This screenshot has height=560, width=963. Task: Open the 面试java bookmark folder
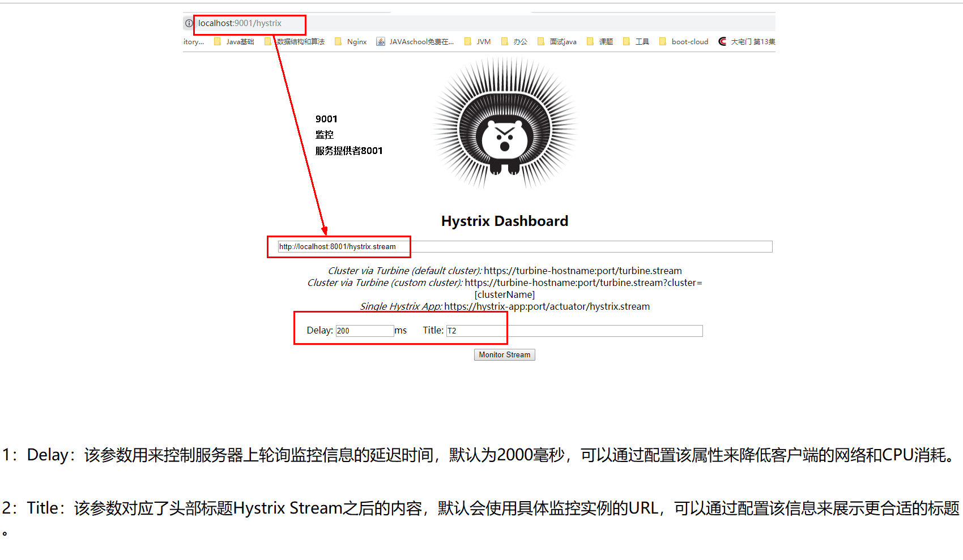(x=557, y=42)
